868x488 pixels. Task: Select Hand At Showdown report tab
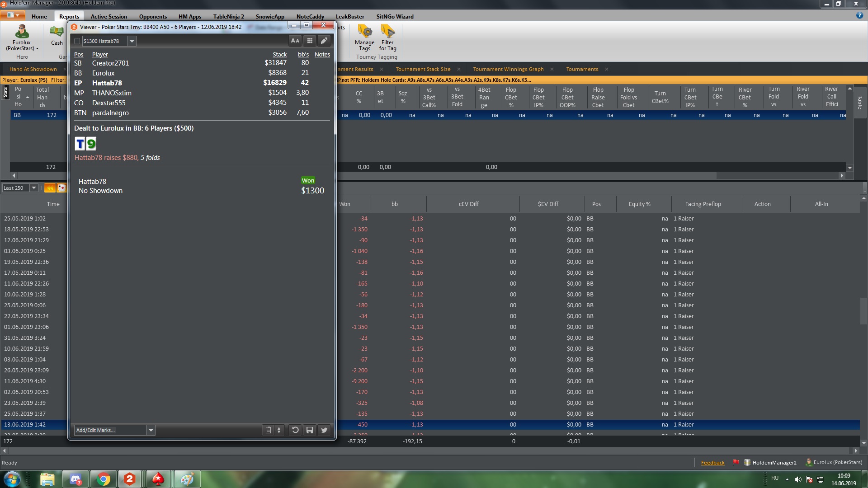(33, 69)
